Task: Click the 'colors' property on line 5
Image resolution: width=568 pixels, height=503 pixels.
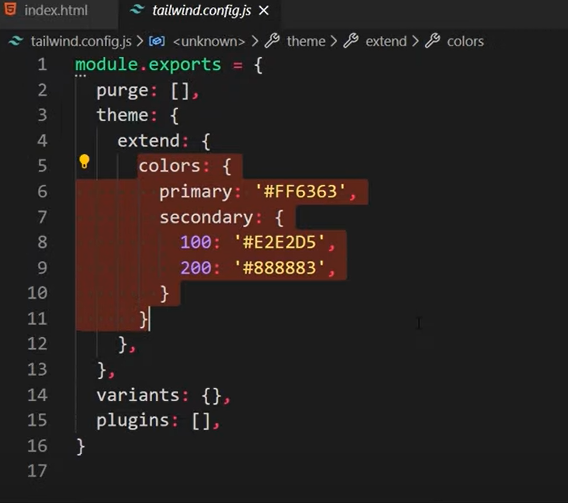Action: tap(169, 166)
